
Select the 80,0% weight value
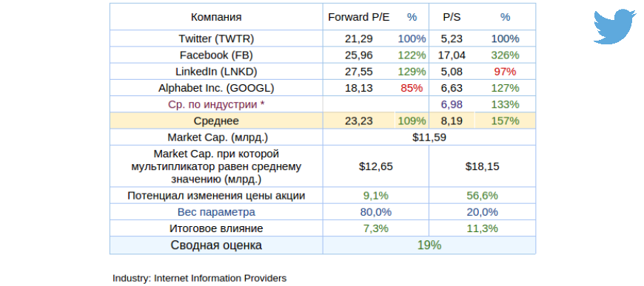pos(376,212)
